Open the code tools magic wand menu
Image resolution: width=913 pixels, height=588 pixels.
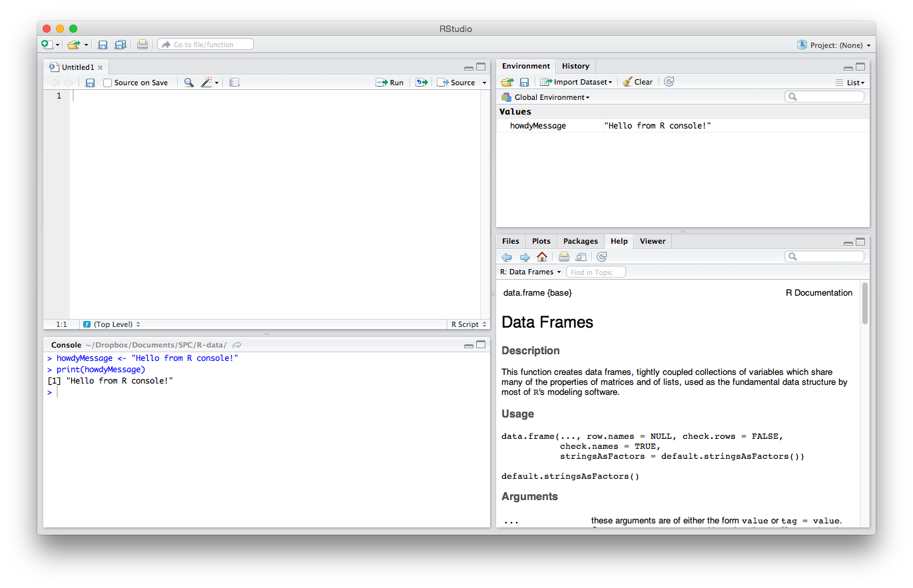coord(210,83)
